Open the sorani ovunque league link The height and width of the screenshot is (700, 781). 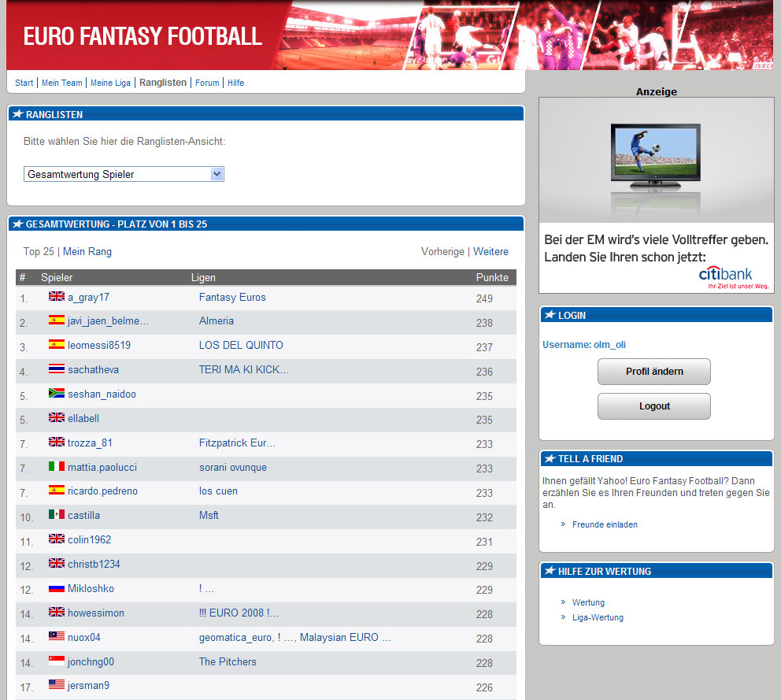click(x=232, y=468)
